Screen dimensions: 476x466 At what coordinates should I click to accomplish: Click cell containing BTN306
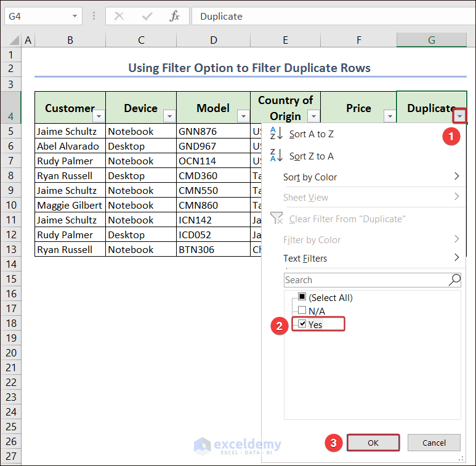coord(214,249)
